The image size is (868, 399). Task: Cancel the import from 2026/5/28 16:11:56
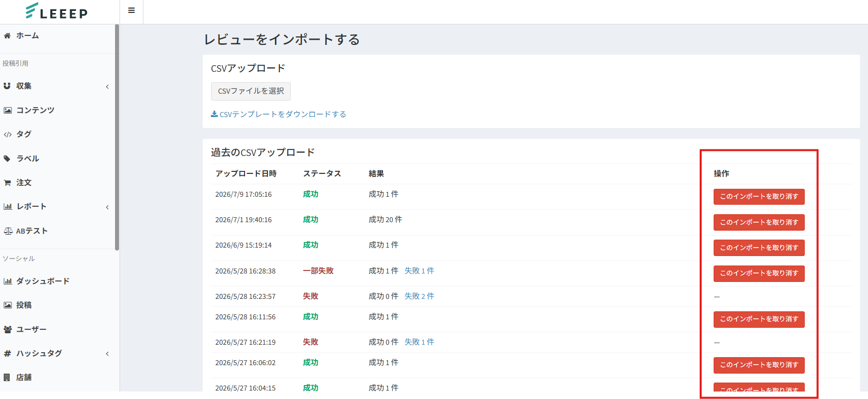coord(759,319)
